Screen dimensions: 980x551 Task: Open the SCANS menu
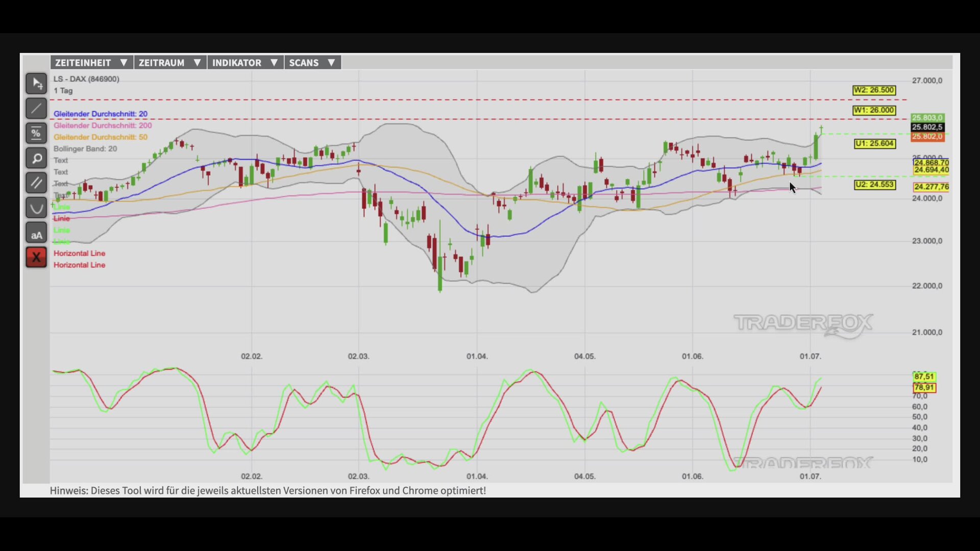[312, 63]
